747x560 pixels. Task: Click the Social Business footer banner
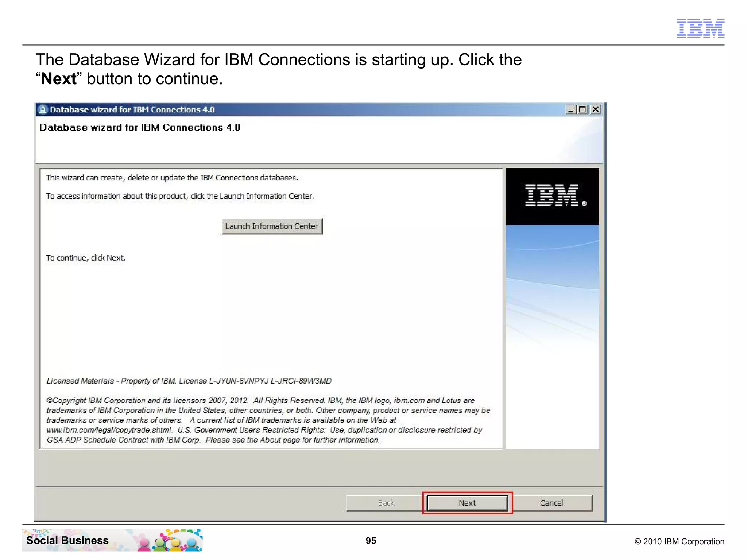click(x=112, y=540)
